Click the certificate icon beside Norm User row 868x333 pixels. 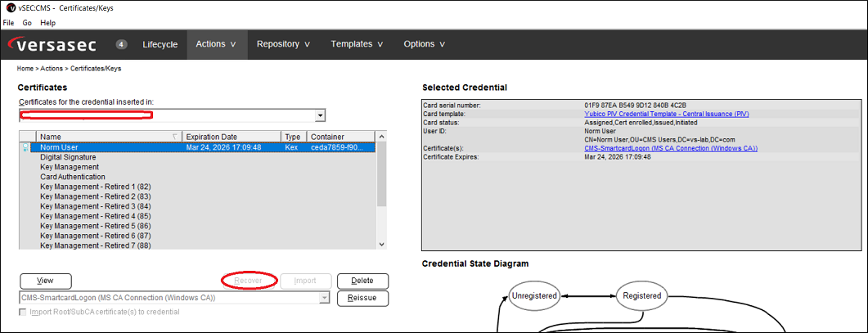click(27, 147)
